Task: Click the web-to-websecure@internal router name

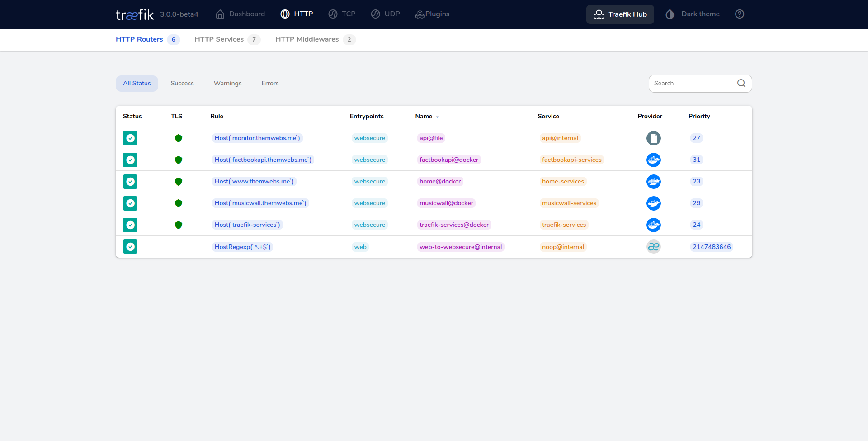Action: tap(461, 247)
